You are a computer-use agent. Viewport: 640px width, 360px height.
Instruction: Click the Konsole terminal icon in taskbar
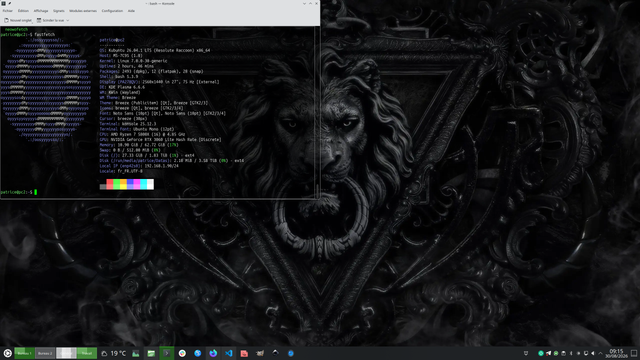click(167, 353)
